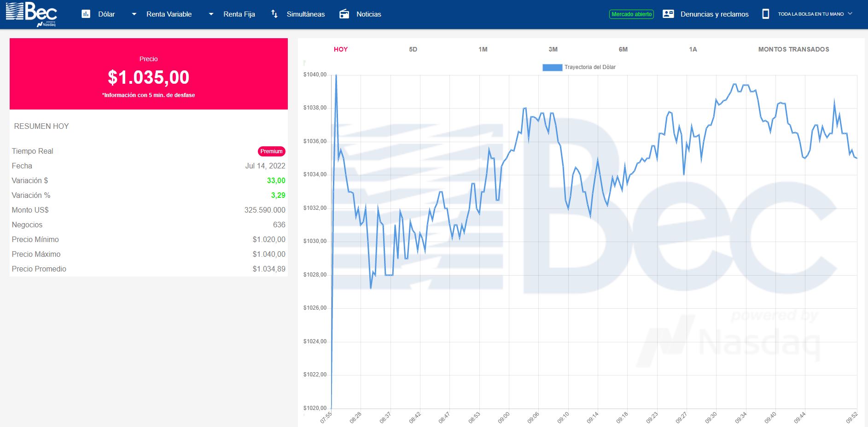Click the Premium badge beside Tiempo Real
Image resolution: width=868 pixels, height=427 pixels.
(x=271, y=151)
